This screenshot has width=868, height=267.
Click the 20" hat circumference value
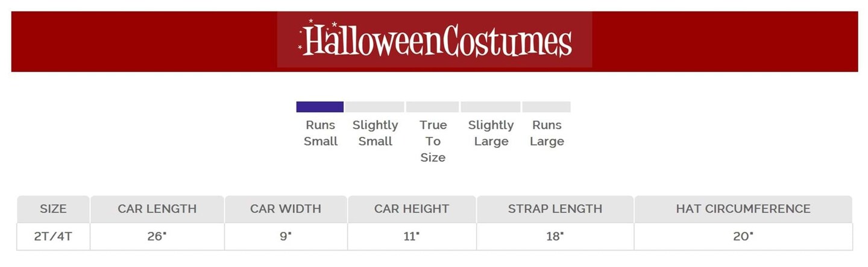[743, 236]
